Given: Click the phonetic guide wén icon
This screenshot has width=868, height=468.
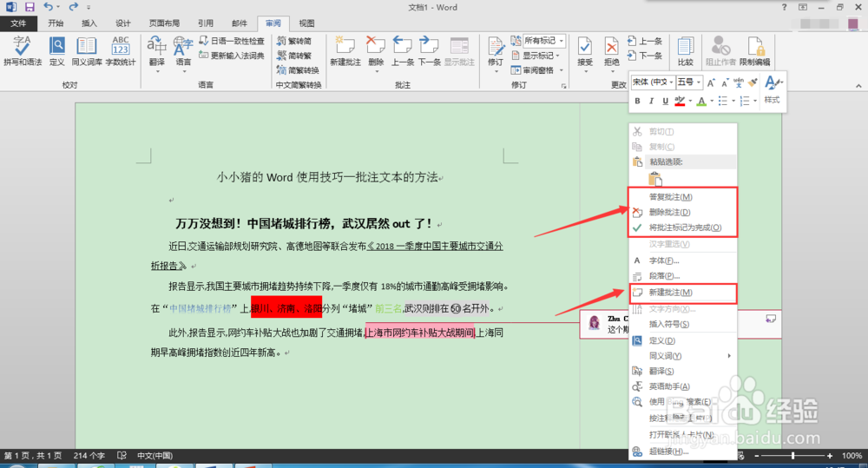Looking at the screenshot, I should click(x=739, y=82).
